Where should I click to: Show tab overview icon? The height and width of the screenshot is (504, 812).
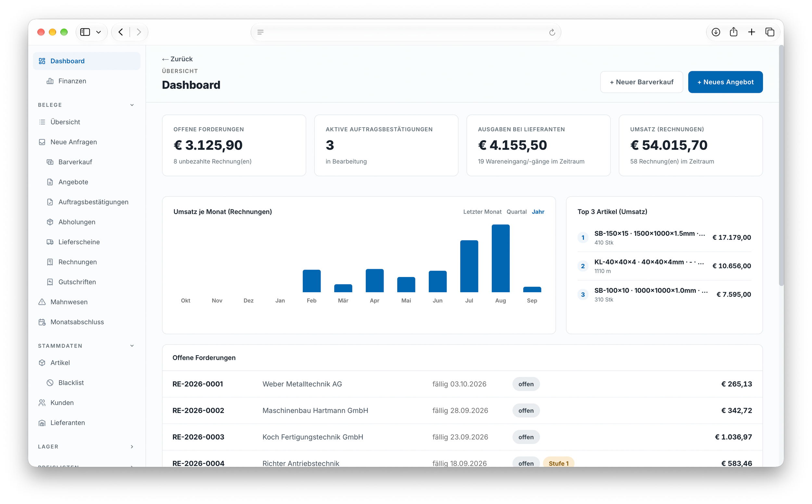[x=770, y=32]
